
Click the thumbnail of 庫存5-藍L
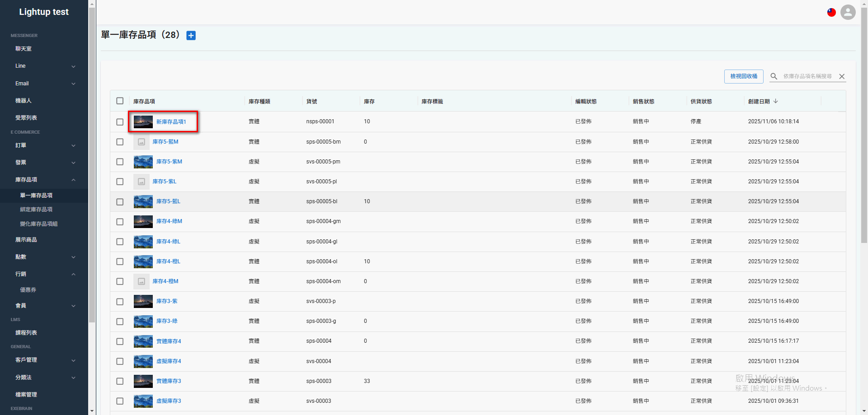tap(143, 201)
